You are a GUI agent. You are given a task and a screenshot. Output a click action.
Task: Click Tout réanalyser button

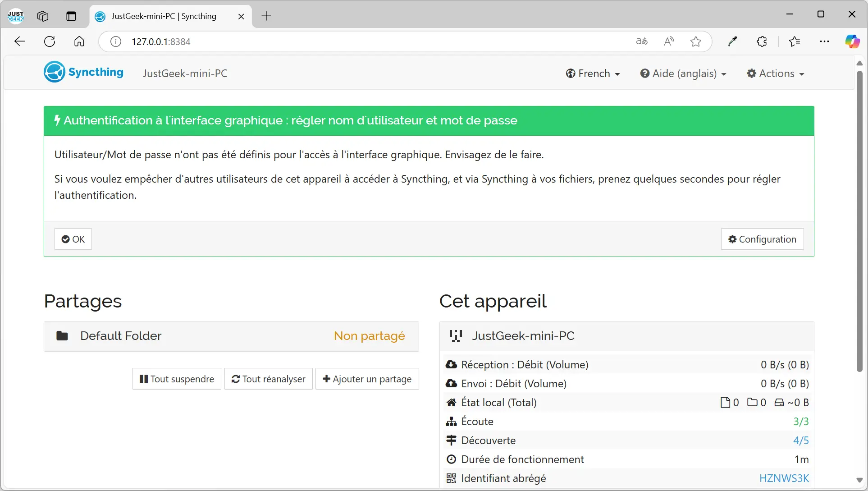(x=268, y=379)
